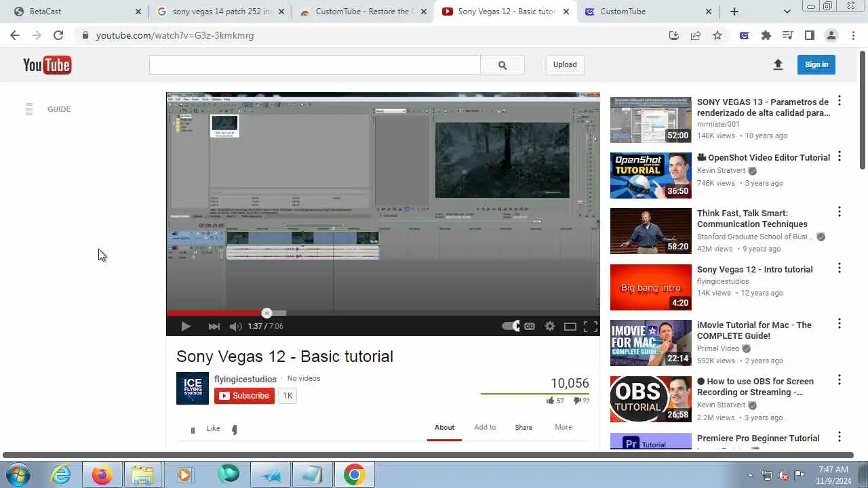The width and height of the screenshot is (868, 488).
Task: Click the thumbs down count icon
Action: coord(577,401)
